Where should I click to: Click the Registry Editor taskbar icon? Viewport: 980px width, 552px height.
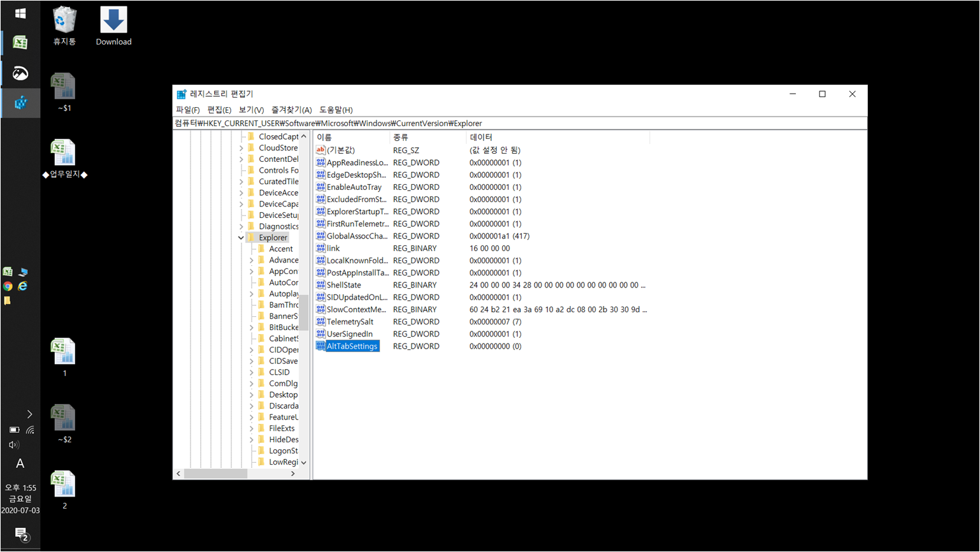click(x=20, y=102)
